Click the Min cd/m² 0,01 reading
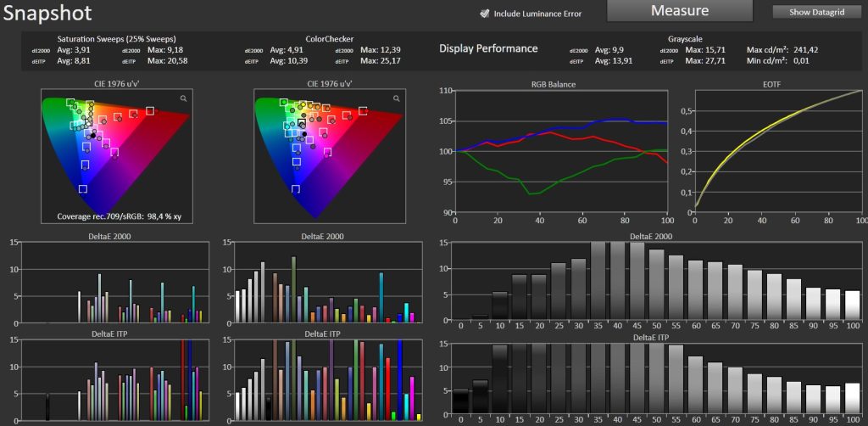Viewport: 868px width, 426px height. pos(778,60)
